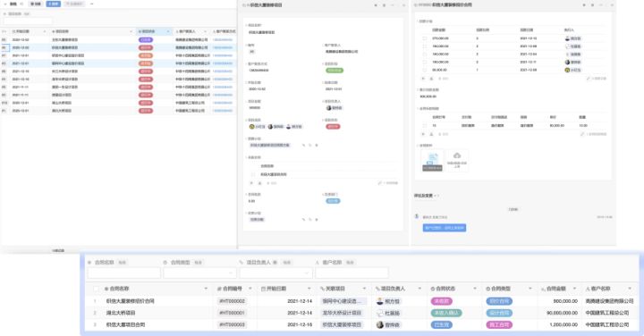The height and width of the screenshot is (336, 644).
Task: Open contract number #HT000002
Action: [232, 301]
